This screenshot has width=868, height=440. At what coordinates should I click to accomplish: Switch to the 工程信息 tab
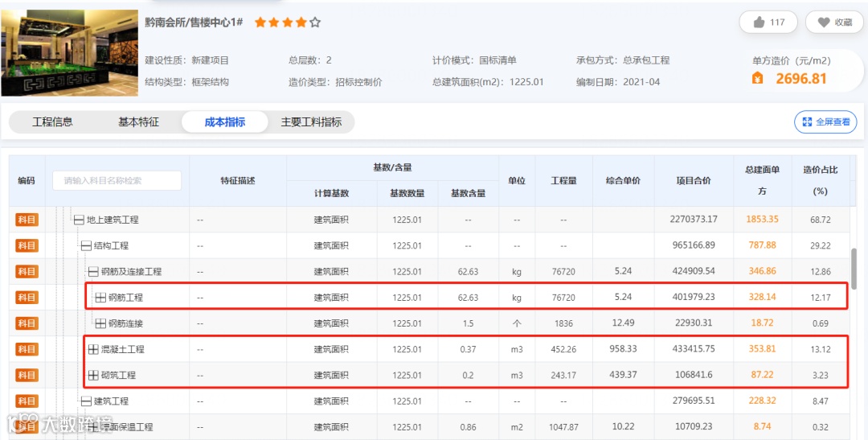click(52, 122)
